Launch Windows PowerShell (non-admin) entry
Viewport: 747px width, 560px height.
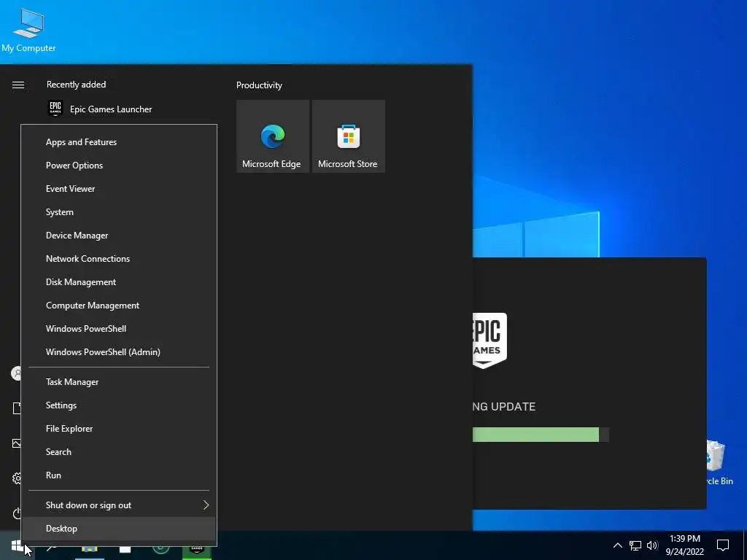pyautogui.click(x=119, y=329)
